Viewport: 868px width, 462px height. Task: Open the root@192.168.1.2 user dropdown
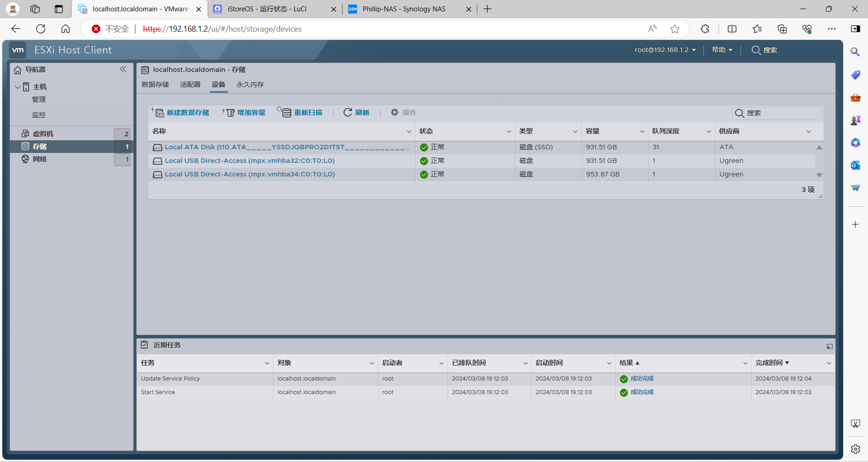[665, 50]
